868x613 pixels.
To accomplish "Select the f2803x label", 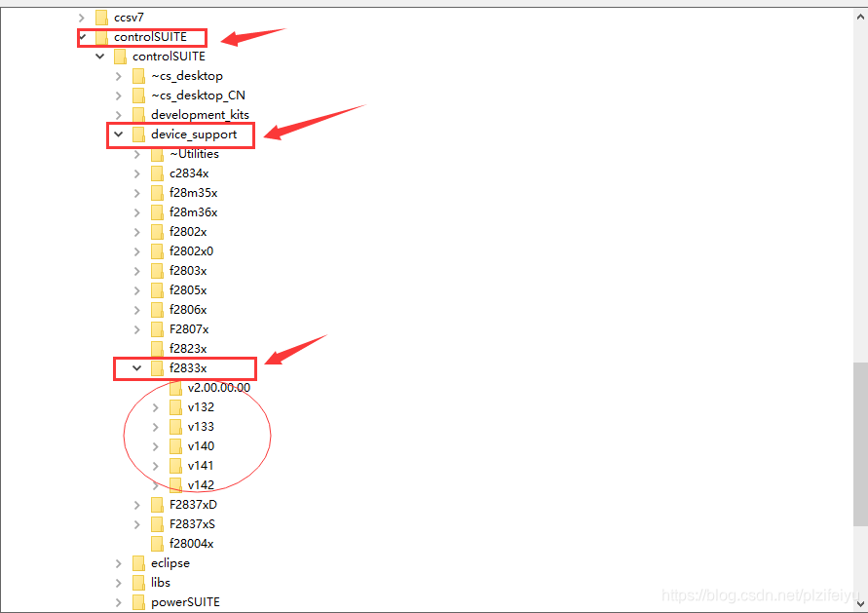I will (188, 271).
